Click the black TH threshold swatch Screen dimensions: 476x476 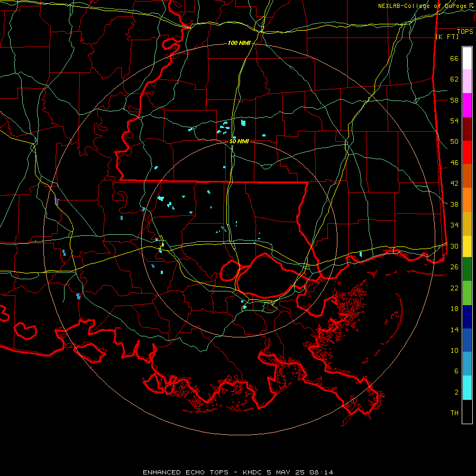pos(467,411)
